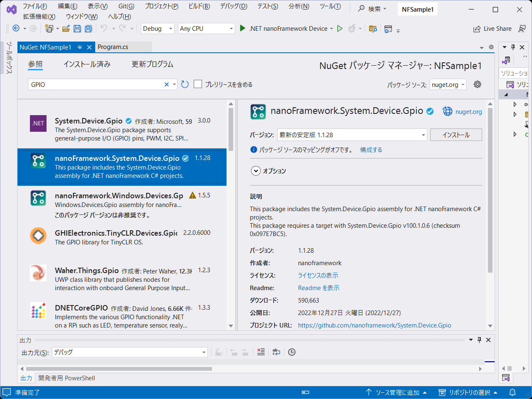Image resolution: width=532 pixels, height=399 pixels.
Task: Click the インストール button
Action: click(456, 134)
